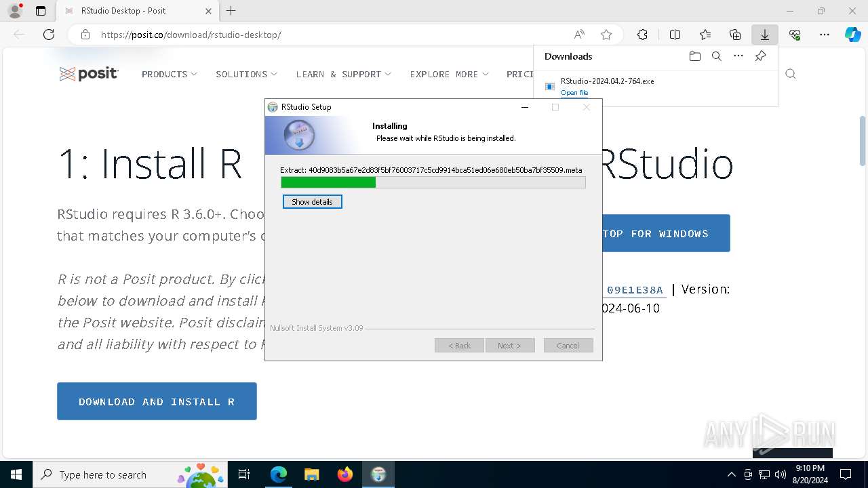Viewport: 868px width, 488px height.
Task: Open Browser essentials icon
Action: coord(795,35)
